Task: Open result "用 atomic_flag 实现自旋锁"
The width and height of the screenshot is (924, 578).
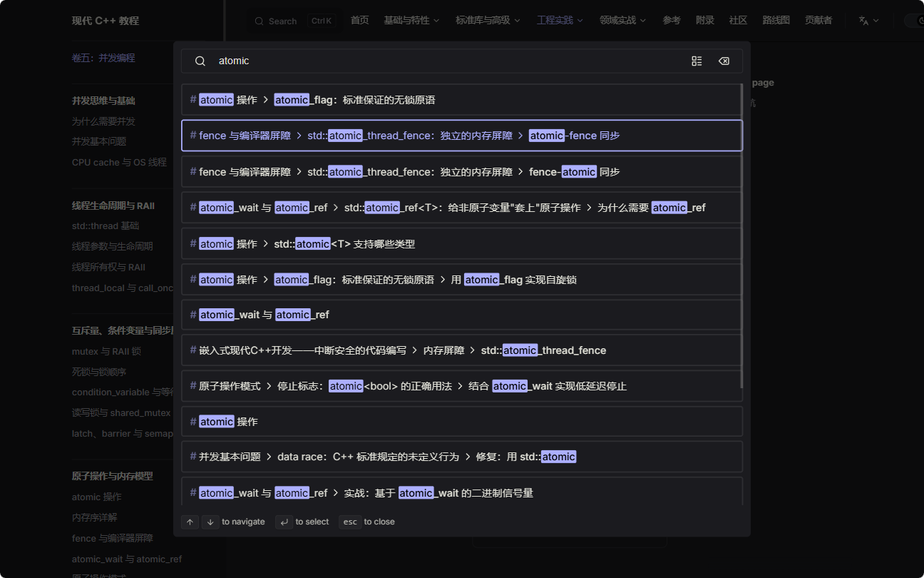Action: click(461, 280)
